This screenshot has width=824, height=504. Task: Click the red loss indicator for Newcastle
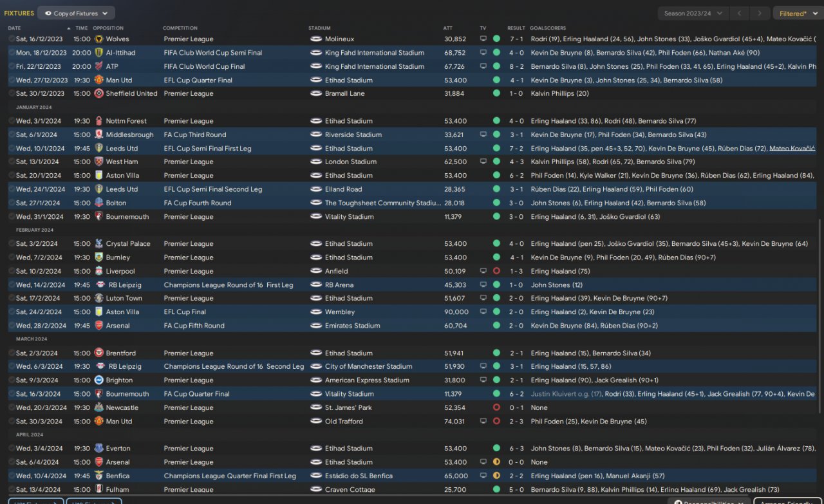(496, 407)
